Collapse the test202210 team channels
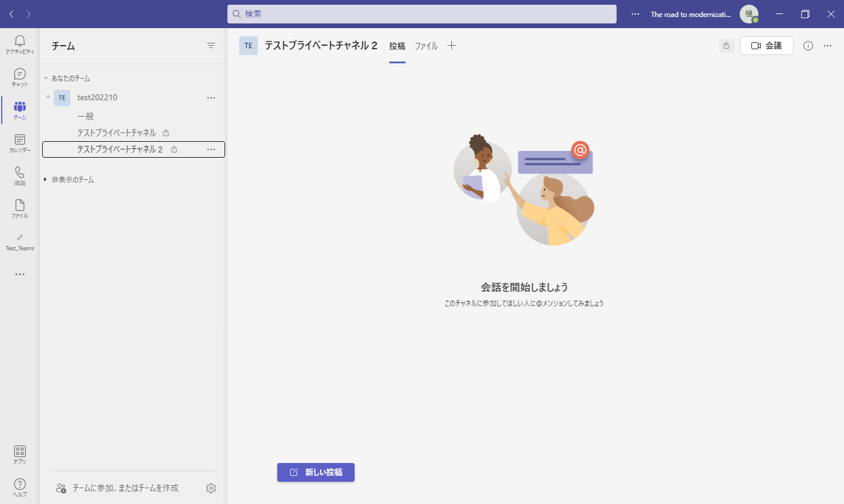The height and width of the screenshot is (504, 844). tap(48, 97)
